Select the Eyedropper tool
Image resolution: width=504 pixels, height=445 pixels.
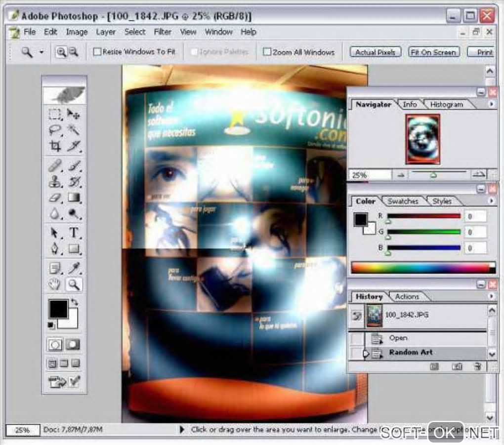74,268
